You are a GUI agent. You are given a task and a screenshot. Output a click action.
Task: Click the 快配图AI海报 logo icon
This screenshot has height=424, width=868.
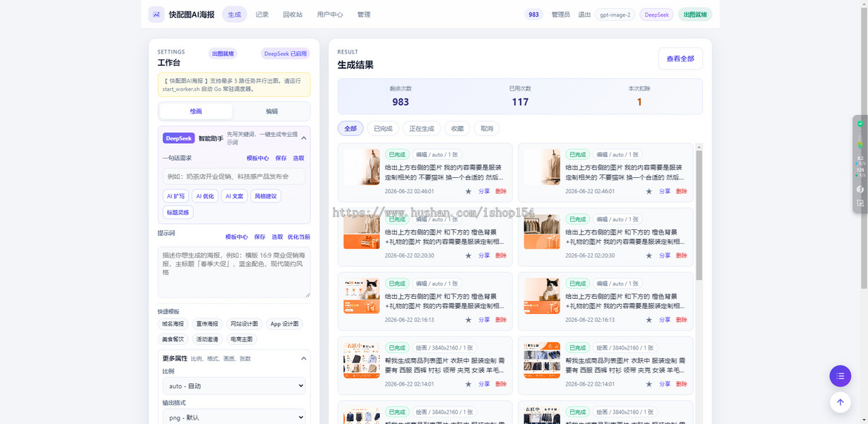click(x=156, y=14)
